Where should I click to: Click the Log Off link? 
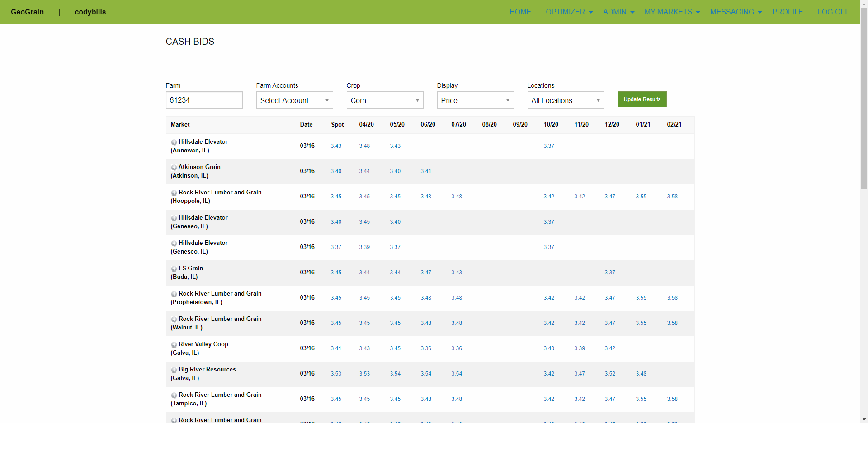(x=833, y=12)
